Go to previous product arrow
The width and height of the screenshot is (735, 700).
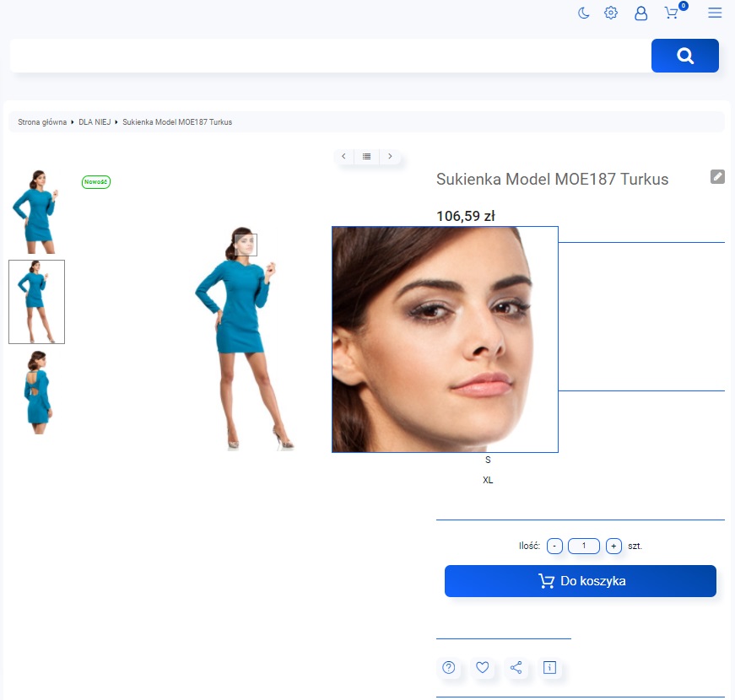pos(343,157)
